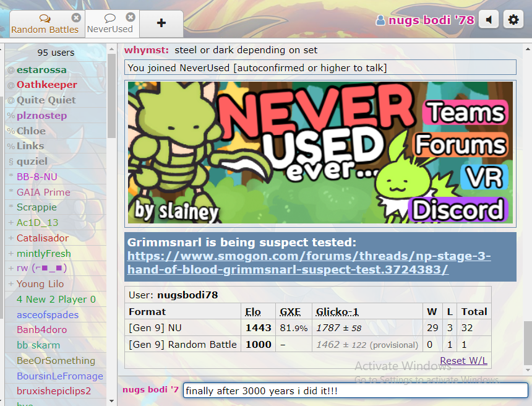Click the 95 users count header
This screenshot has height=406, width=532.
[56, 53]
